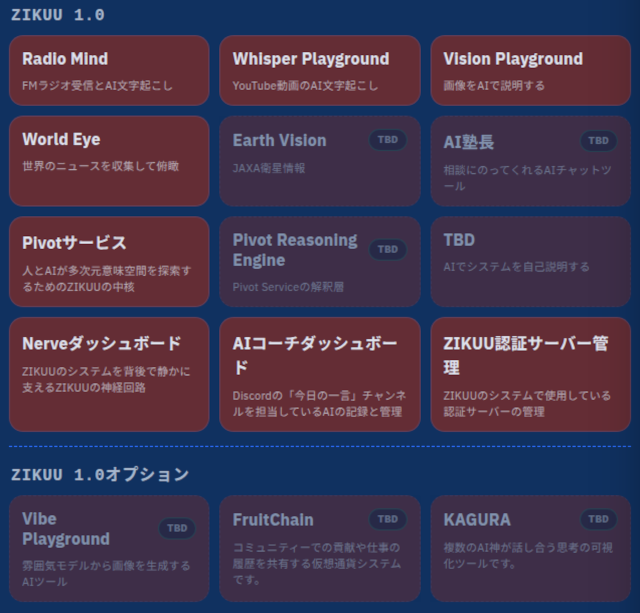Screen dimensions: 640x613
Task: Click the TBD badge on Pivot Reasoning Engine
Action: pos(388,249)
